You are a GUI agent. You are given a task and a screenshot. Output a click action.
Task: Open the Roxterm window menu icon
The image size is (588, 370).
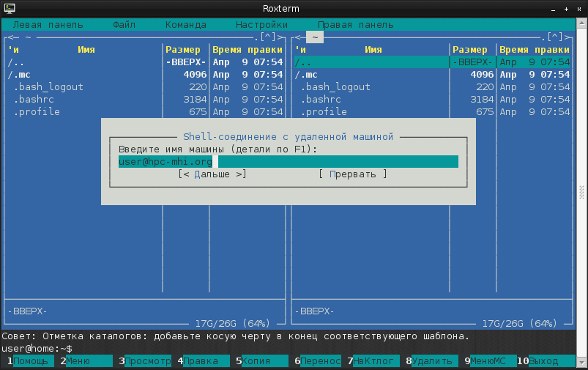pyautogui.click(x=7, y=9)
